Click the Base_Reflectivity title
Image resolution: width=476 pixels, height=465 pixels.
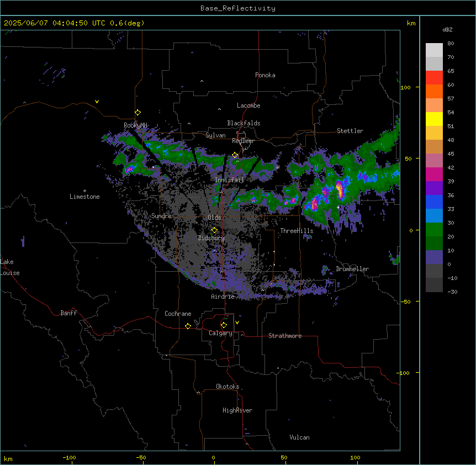[238, 8]
